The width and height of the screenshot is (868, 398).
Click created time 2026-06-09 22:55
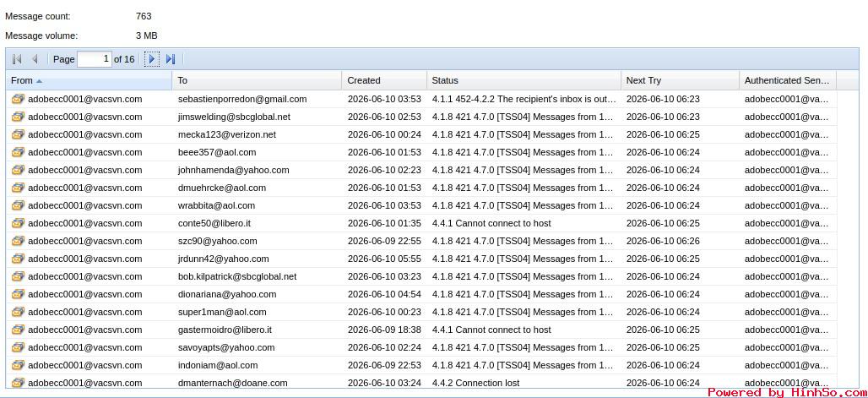(384, 241)
